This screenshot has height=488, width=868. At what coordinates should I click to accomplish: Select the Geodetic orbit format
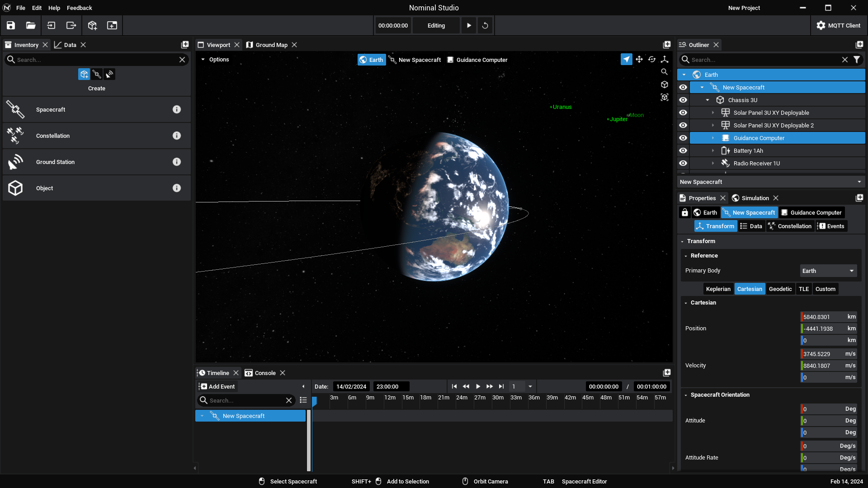coord(780,289)
